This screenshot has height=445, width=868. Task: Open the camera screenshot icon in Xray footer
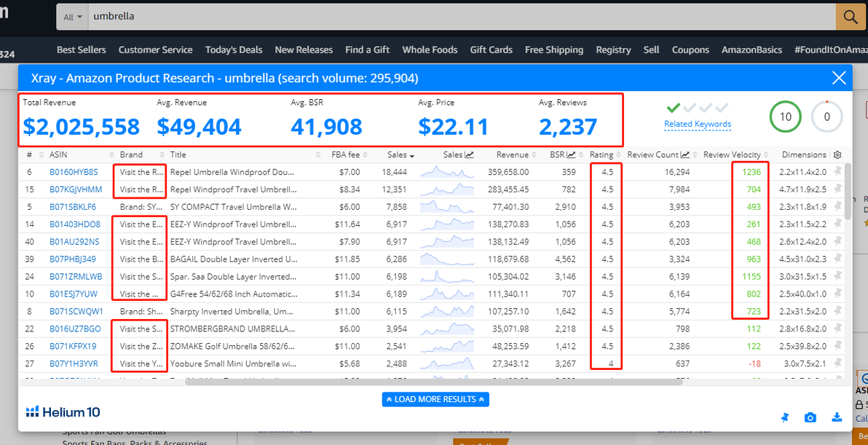coord(810,417)
